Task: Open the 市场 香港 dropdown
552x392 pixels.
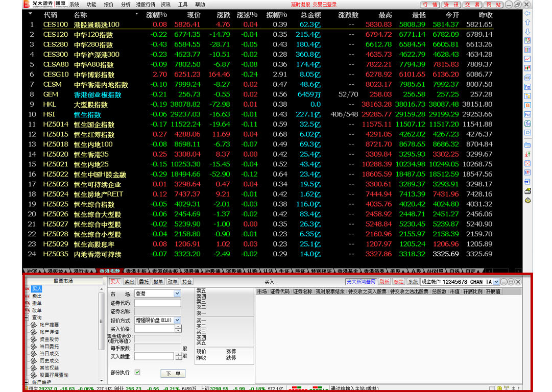Action: [x=177, y=293]
